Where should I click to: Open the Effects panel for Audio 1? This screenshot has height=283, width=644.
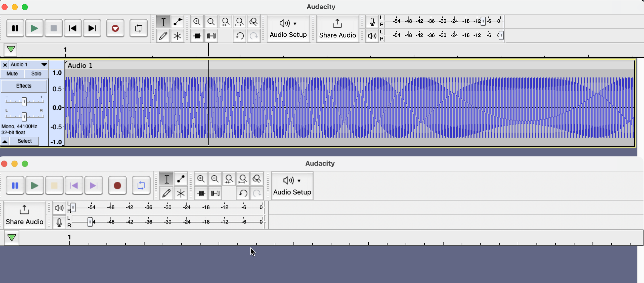(x=24, y=86)
